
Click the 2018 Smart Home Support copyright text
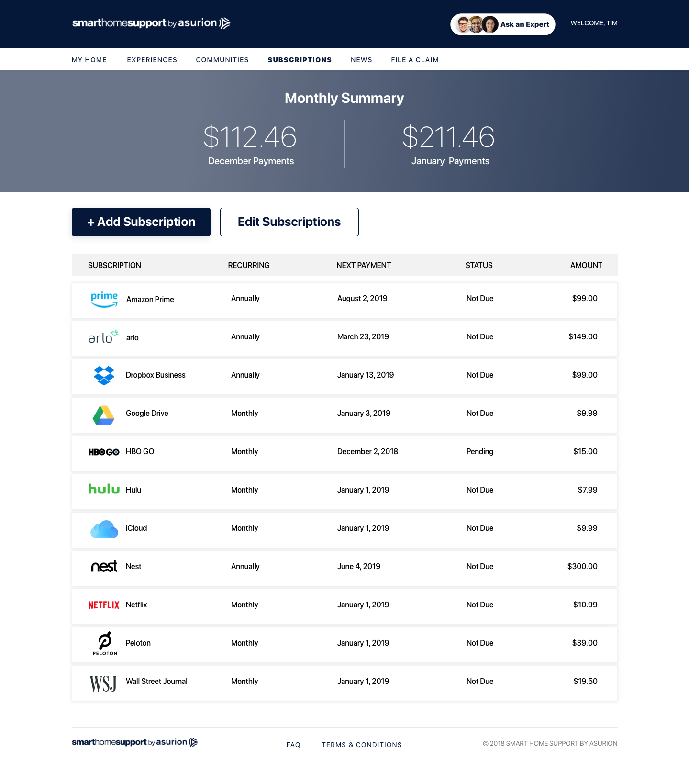click(x=550, y=743)
